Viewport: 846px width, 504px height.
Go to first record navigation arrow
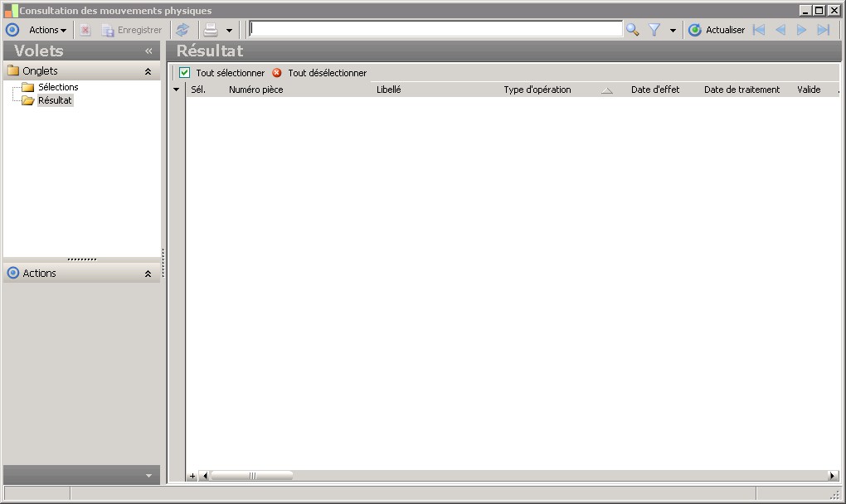click(759, 30)
